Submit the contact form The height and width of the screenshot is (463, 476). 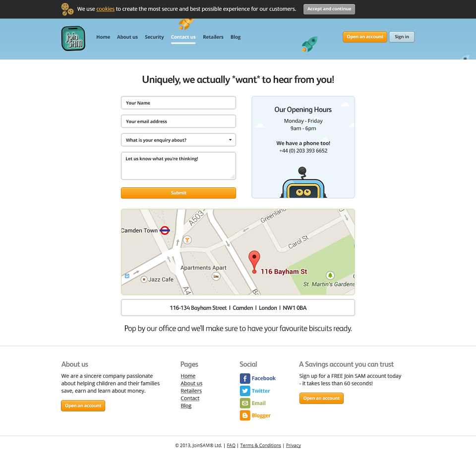point(178,193)
